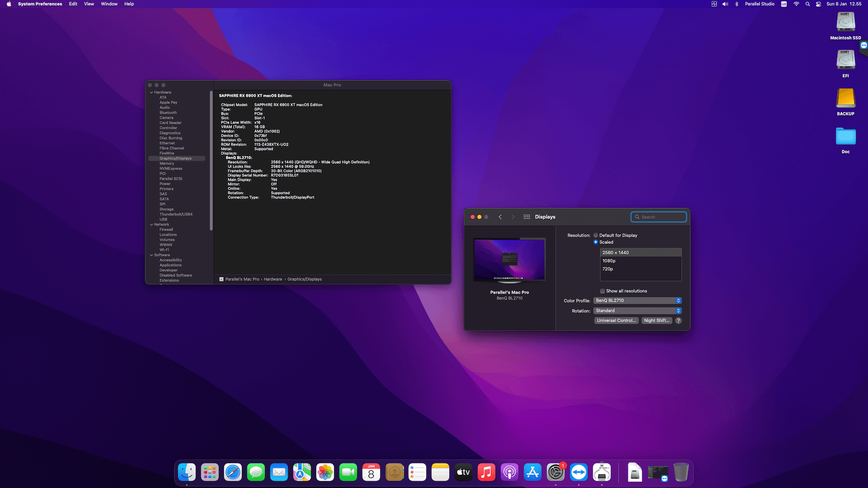Viewport: 868px width, 488px height.
Task: Click the Night Shift button
Action: click(656, 321)
